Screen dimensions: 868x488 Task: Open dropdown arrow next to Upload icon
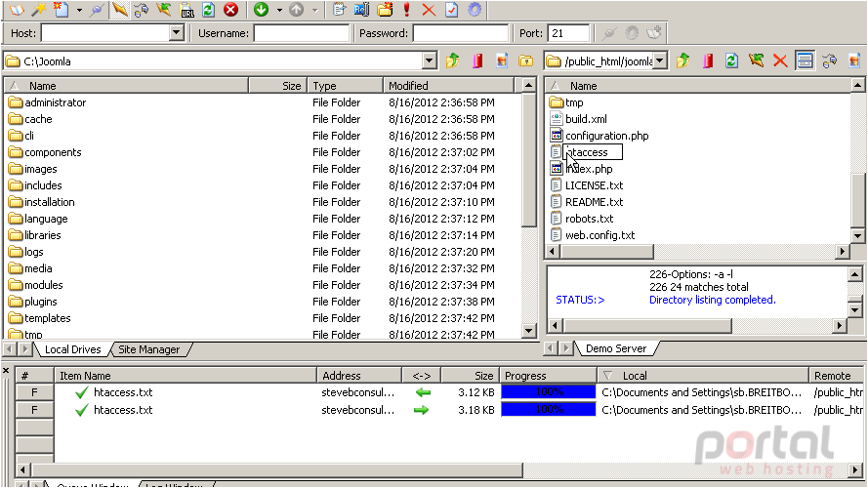(314, 10)
